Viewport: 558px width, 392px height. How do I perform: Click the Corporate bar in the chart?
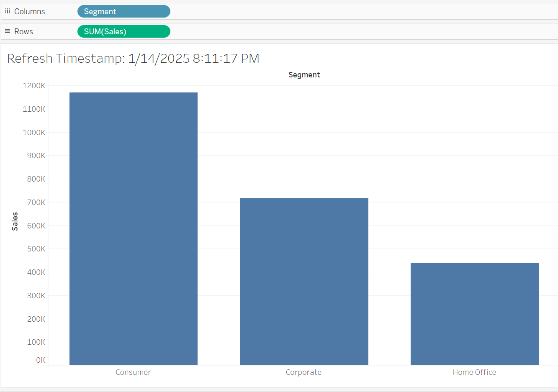pyautogui.click(x=304, y=280)
